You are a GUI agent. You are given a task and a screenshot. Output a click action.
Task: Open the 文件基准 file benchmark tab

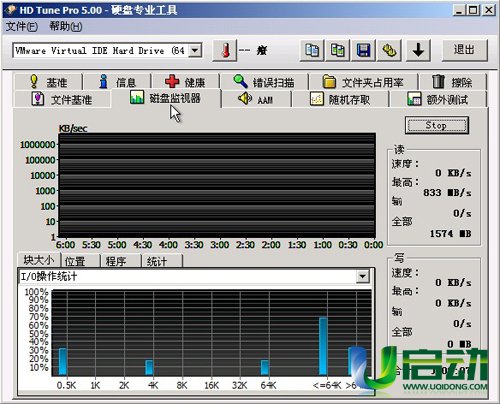click(x=62, y=99)
